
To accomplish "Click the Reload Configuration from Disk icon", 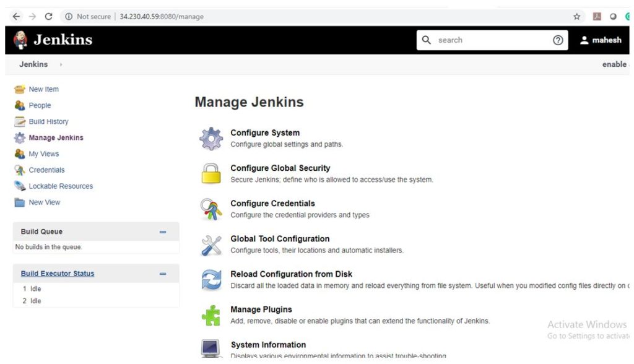I will coord(211,280).
